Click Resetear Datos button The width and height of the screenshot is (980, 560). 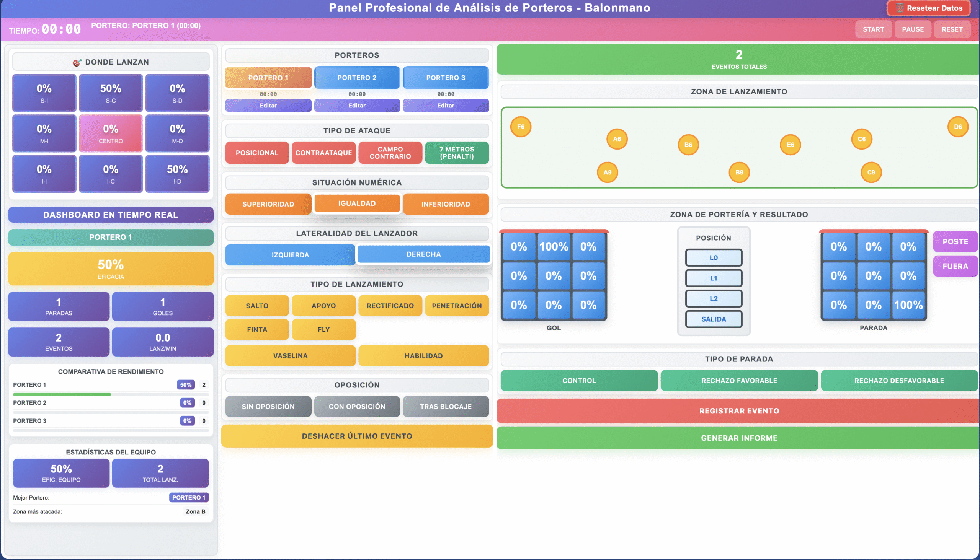tap(928, 8)
